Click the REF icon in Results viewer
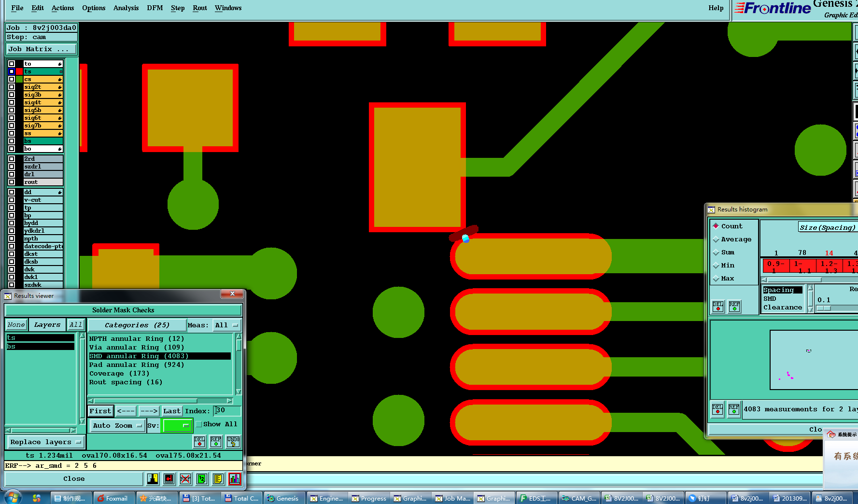The width and height of the screenshot is (858, 504). tap(216, 442)
